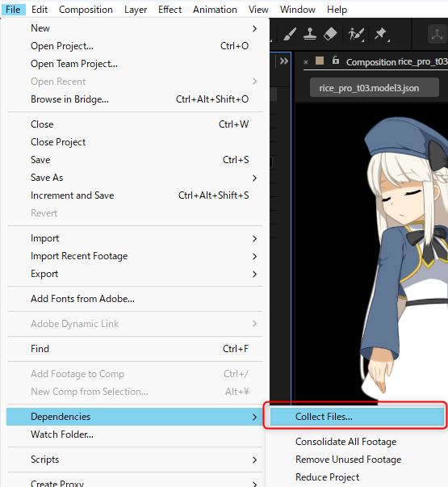
Task: Choose Increment and Save
Action: click(135, 195)
